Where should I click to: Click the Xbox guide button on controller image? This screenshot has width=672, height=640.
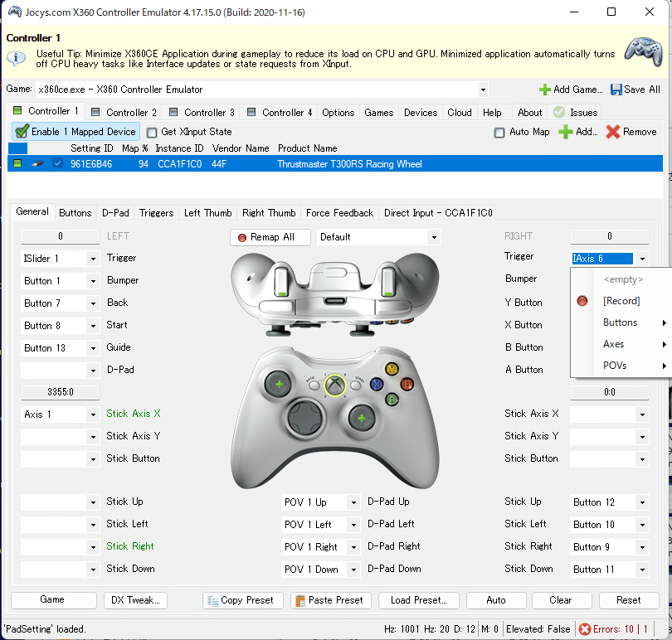(334, 385)
